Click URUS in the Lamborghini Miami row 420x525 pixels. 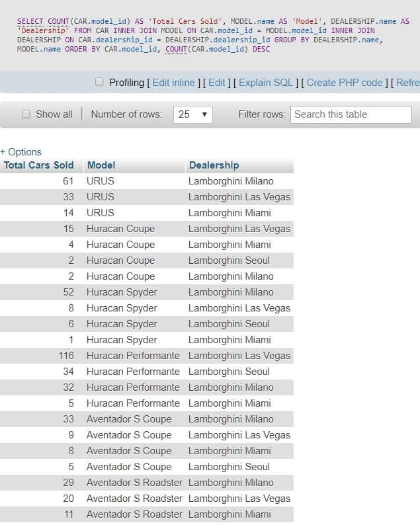point(100,213)
